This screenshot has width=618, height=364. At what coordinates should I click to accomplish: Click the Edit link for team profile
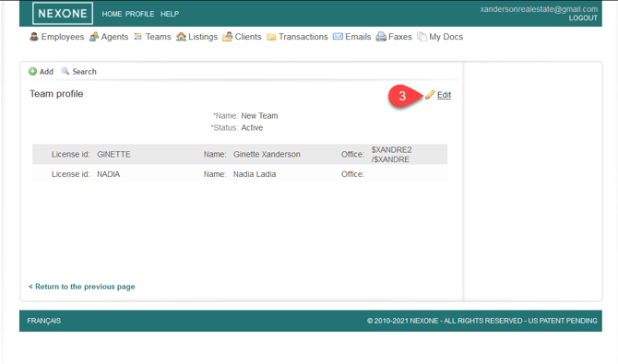445,95
